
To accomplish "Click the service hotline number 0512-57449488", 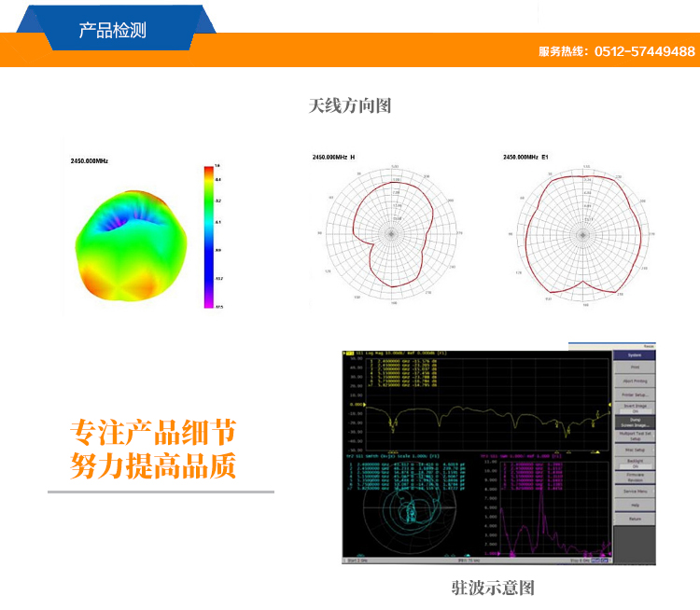I will (645, 51).
